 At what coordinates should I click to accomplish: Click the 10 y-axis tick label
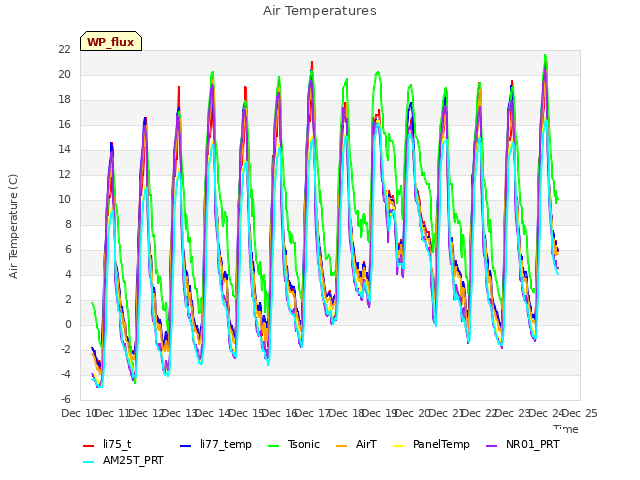point(64,200)
